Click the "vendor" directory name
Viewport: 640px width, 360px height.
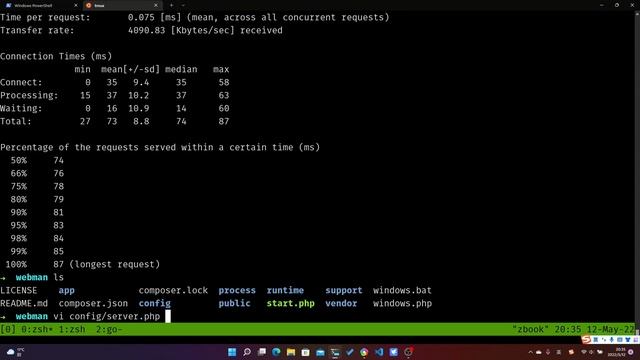point(341,303)
